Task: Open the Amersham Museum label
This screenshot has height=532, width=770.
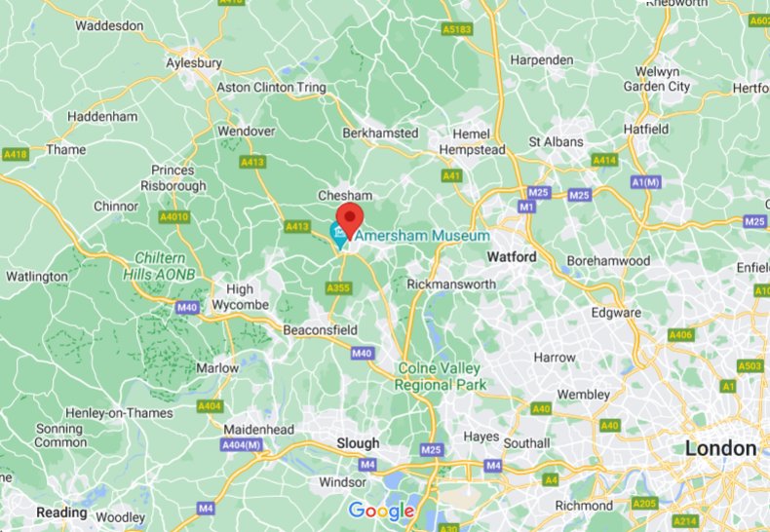Action: [422, 236]
